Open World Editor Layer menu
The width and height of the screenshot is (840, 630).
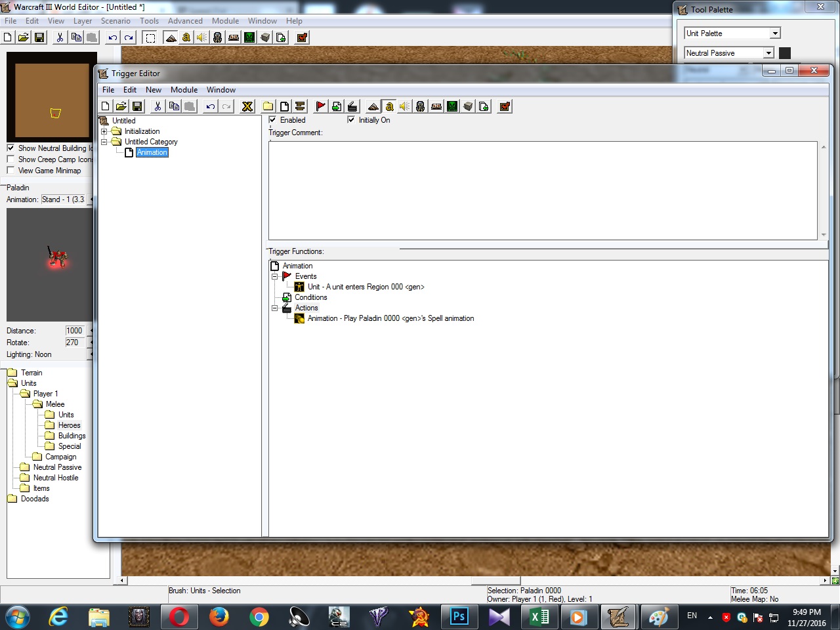click(83, 21)
